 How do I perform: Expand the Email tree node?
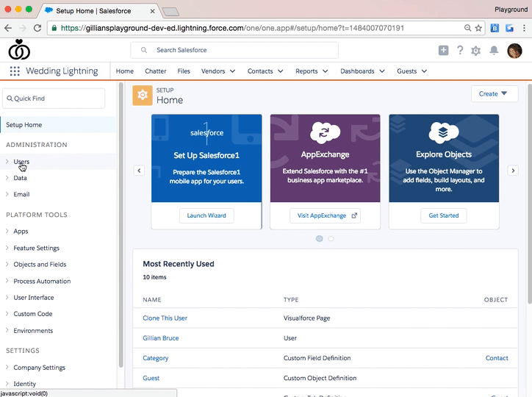click(x=7, y=194)
